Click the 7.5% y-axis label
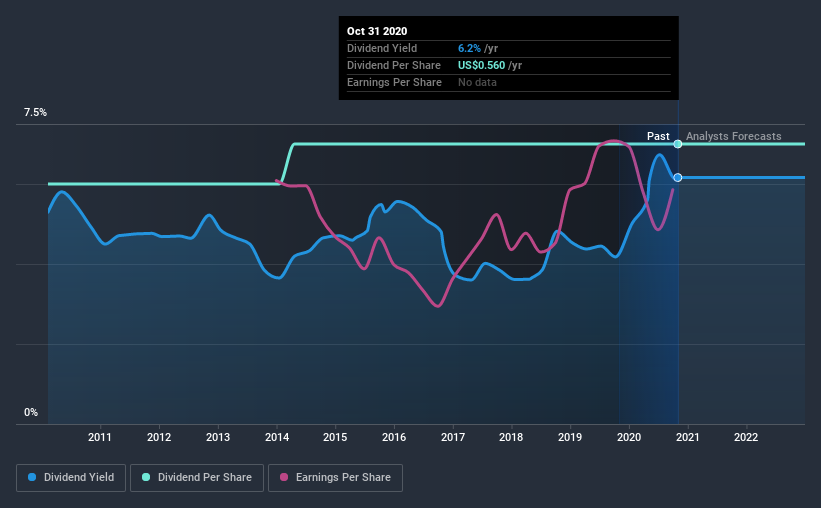 tap(35, 113)
